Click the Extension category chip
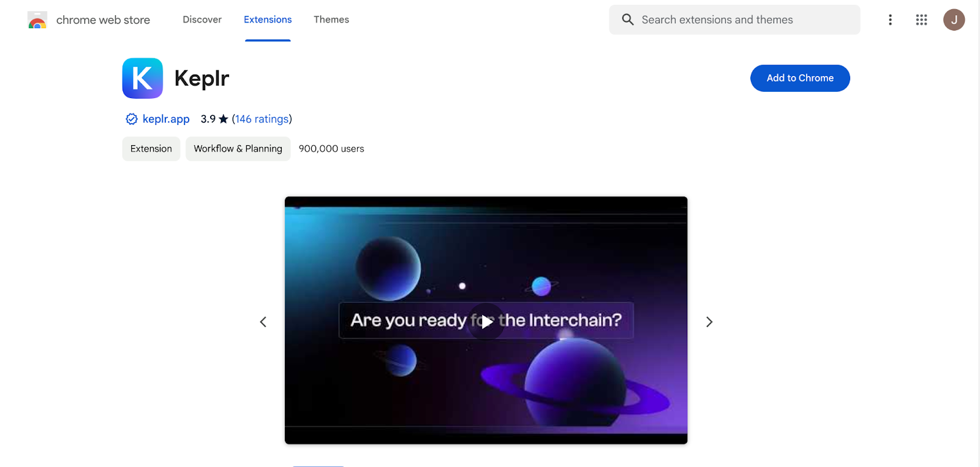Screen dimensions: 980x467 (x=151, y=149)
